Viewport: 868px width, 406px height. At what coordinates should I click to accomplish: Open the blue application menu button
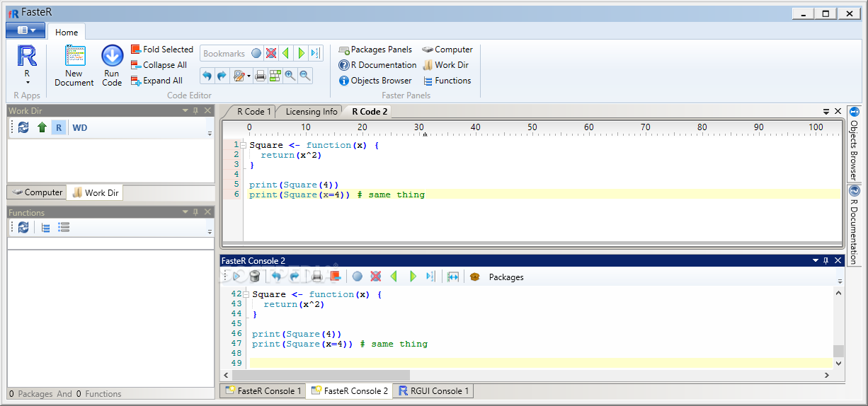25,30
